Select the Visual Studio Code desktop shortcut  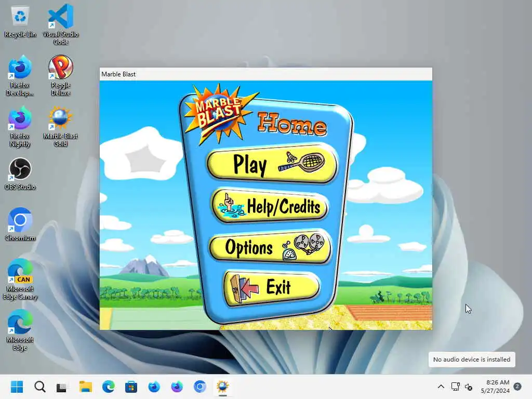click(x=61, y=24)
